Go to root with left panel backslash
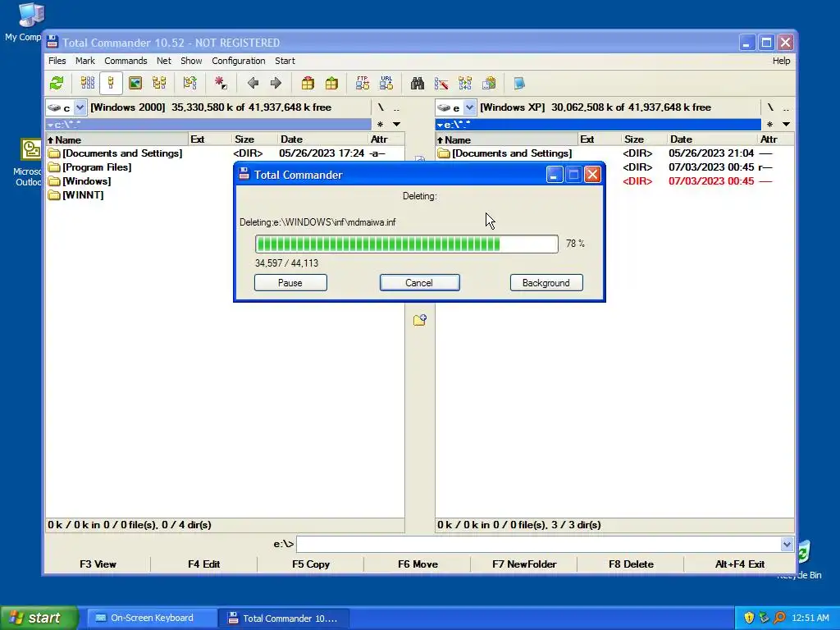The image size is (840, 630). point(381,107)
